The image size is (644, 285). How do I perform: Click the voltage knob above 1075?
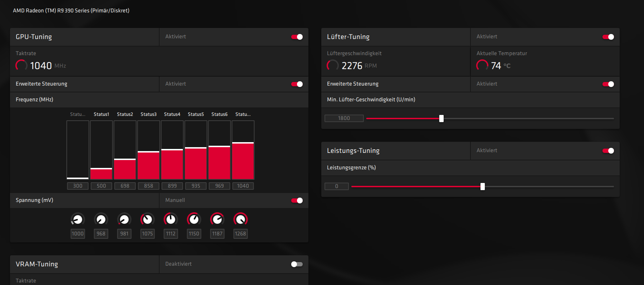(147, 219)
